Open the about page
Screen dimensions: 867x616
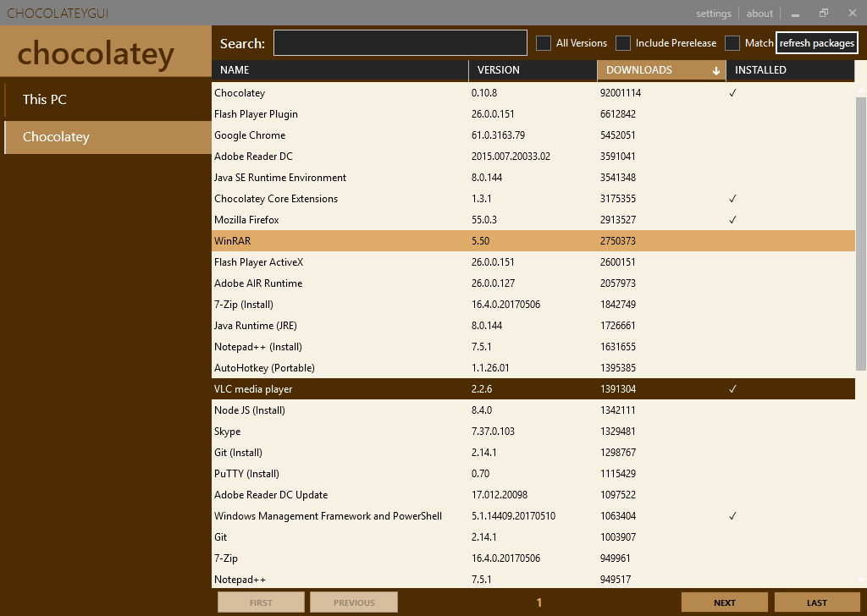pyautogui.click(x=759, y=14)
